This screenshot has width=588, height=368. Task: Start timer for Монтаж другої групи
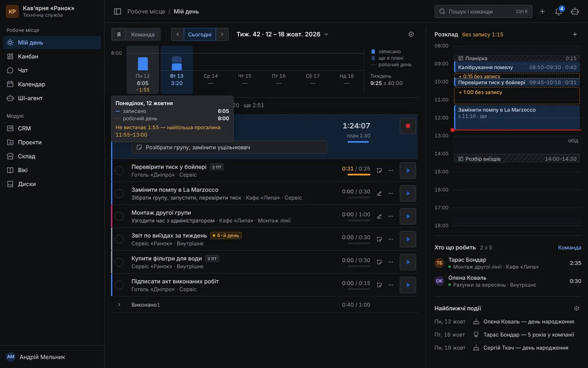(408, 216)
